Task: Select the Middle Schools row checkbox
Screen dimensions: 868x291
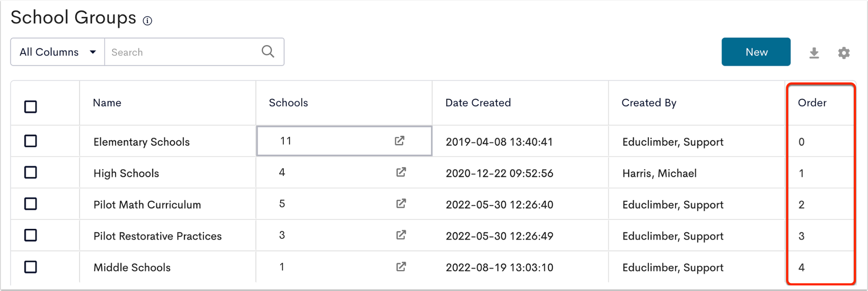Action: pos(30,267)
